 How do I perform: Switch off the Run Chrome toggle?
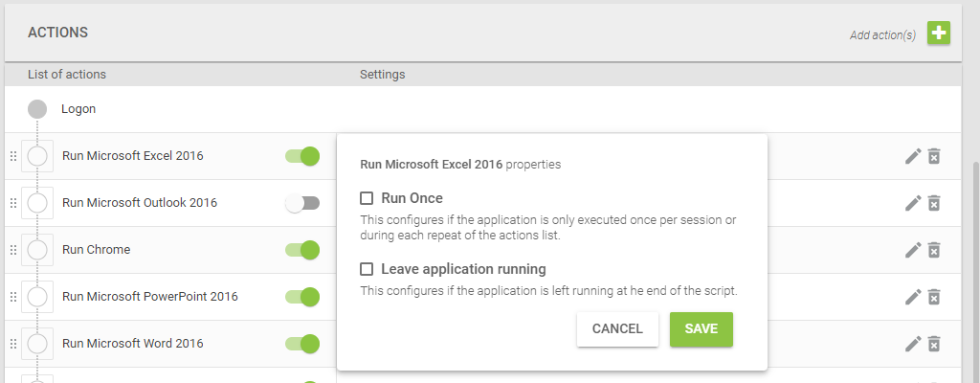coord(302,250)
